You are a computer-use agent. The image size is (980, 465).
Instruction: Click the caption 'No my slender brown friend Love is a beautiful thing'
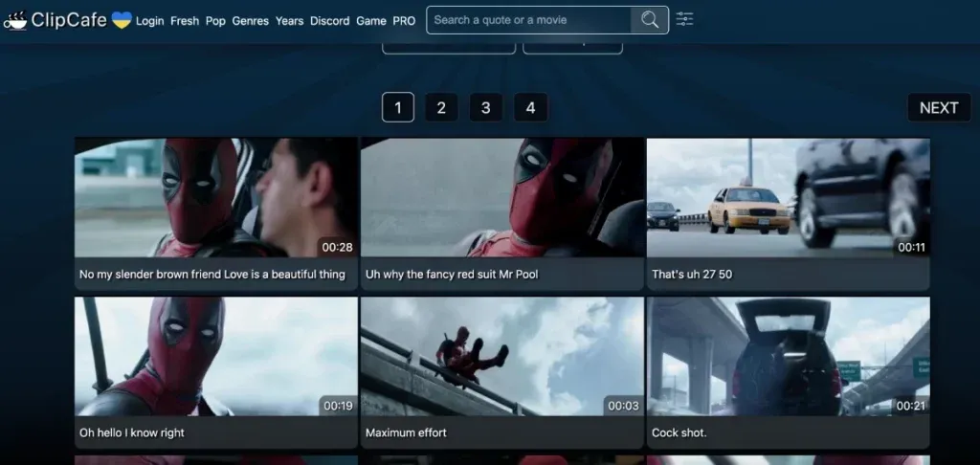[x=212, y=275]
